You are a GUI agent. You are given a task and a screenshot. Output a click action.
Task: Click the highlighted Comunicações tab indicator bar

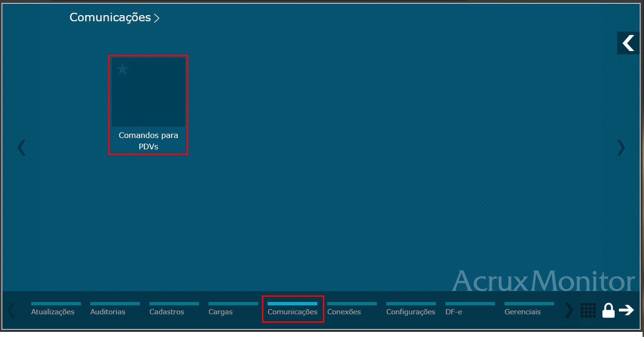[x=293, y=303]
